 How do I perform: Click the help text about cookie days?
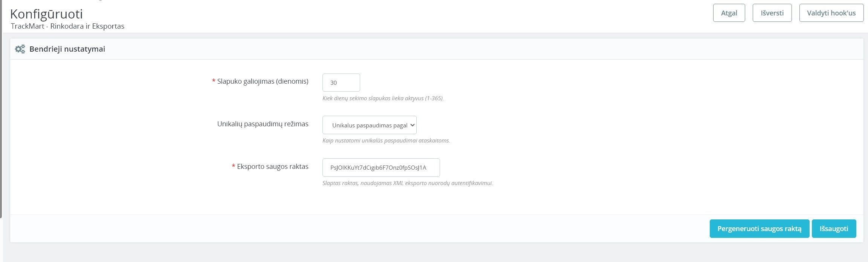(x=383, y=98)
